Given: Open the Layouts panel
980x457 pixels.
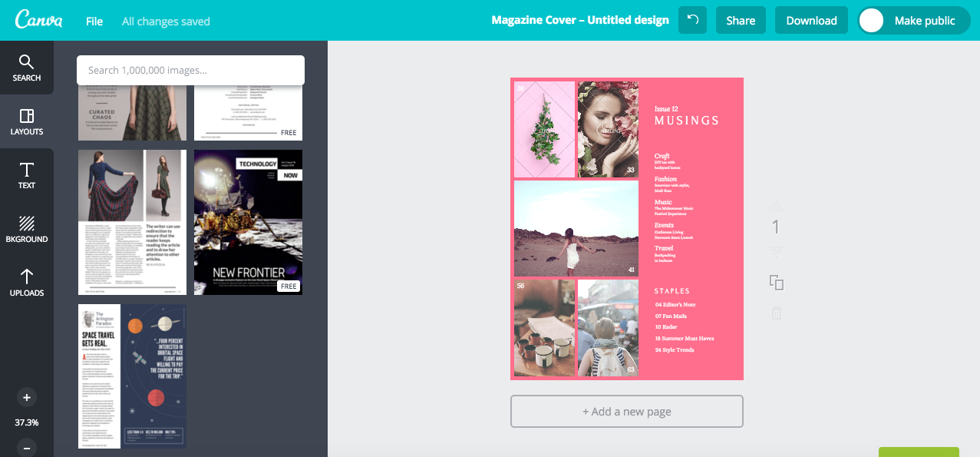Looking at the screenshot, I should (27, 121).
